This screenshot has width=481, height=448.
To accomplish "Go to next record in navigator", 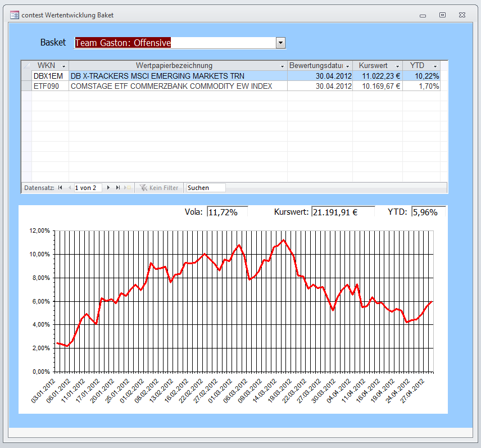I will coord(108,188).
